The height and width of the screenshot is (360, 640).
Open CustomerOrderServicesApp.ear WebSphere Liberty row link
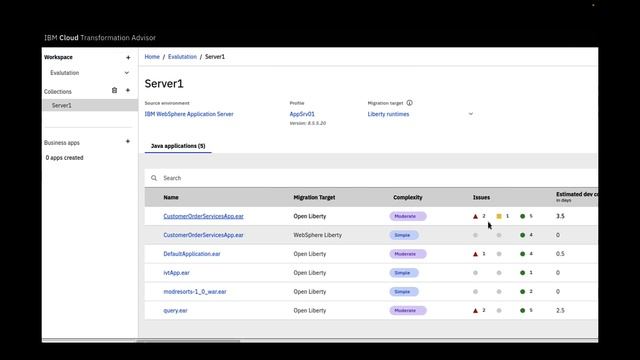point(203,235)
